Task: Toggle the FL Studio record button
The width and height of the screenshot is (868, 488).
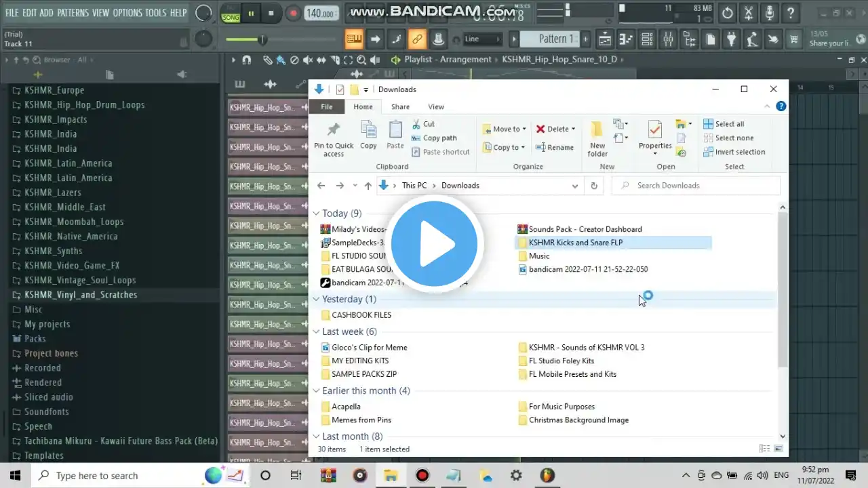Action: tap(293, 13)
